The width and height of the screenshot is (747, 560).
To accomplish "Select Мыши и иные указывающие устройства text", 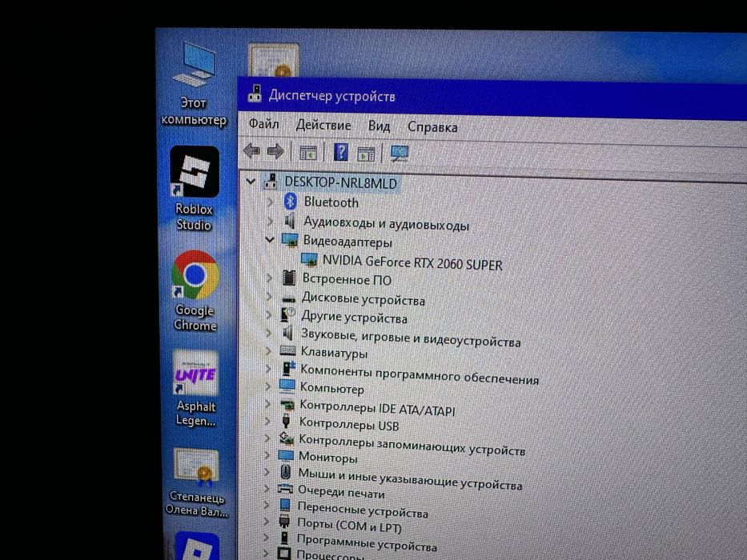I will coord(410,478).
